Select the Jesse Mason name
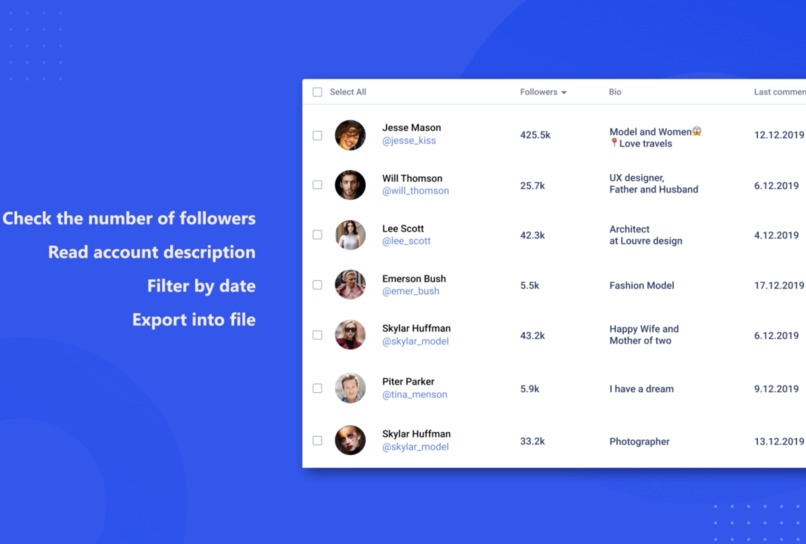 411,128
